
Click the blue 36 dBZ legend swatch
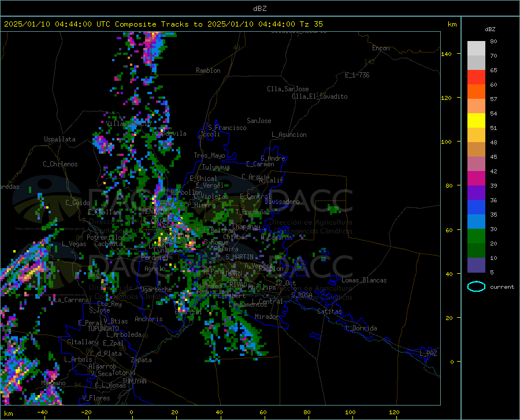476,207
